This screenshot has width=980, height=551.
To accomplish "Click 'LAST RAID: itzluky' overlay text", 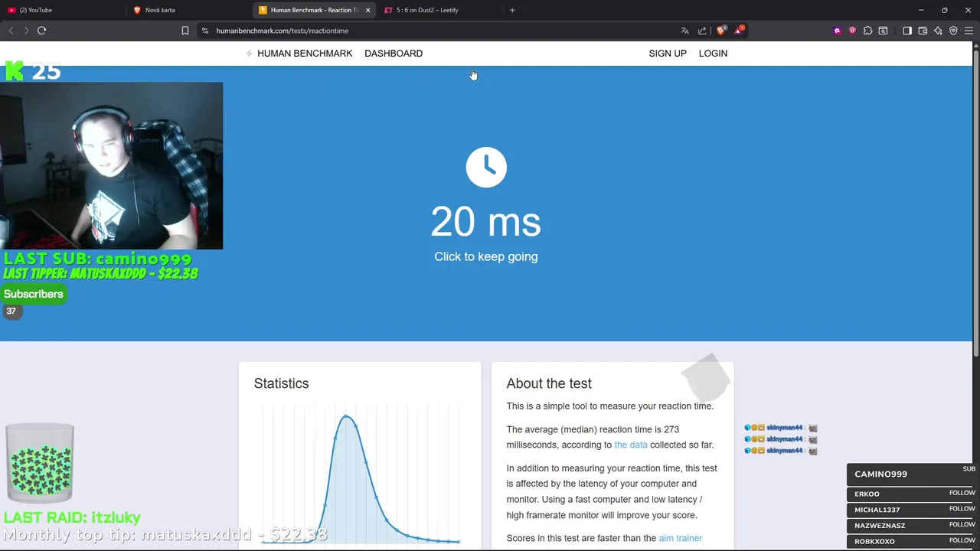I will pyautogui.click(x=72, y=517).
